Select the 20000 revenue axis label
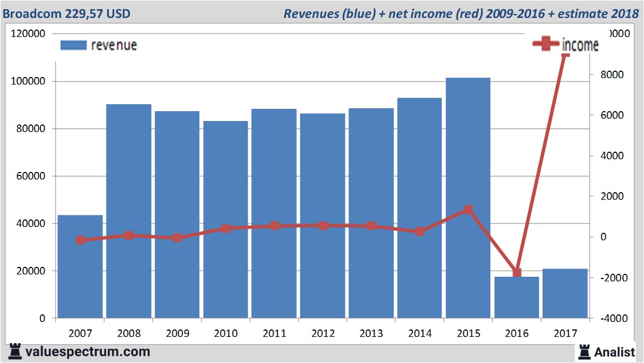Viewport: 644px width, 363px height. [31, 271]
